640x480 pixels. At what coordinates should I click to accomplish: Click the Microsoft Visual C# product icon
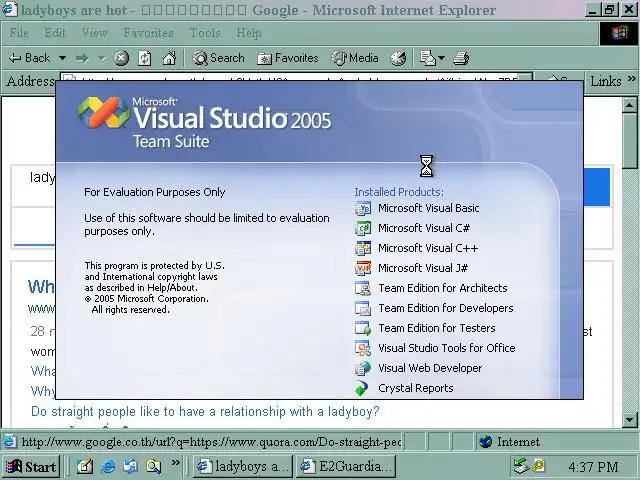[x=362, y=228]
